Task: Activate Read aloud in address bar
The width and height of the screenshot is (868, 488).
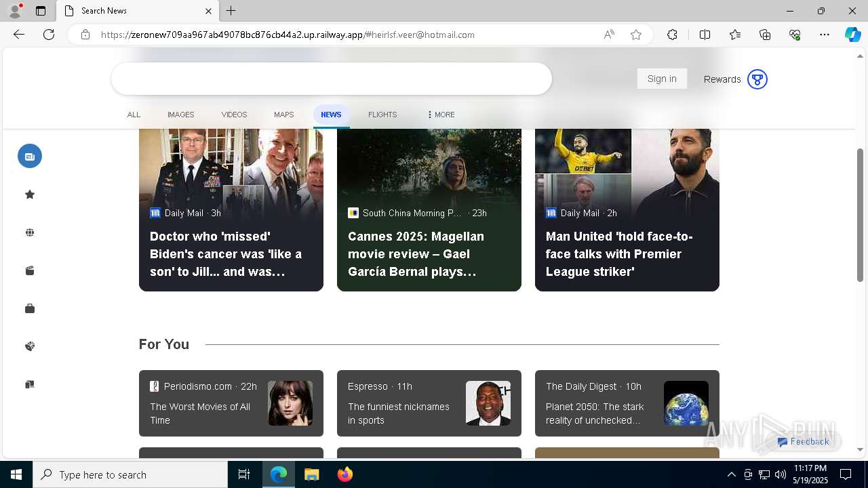Action: (x=609, y=35)
